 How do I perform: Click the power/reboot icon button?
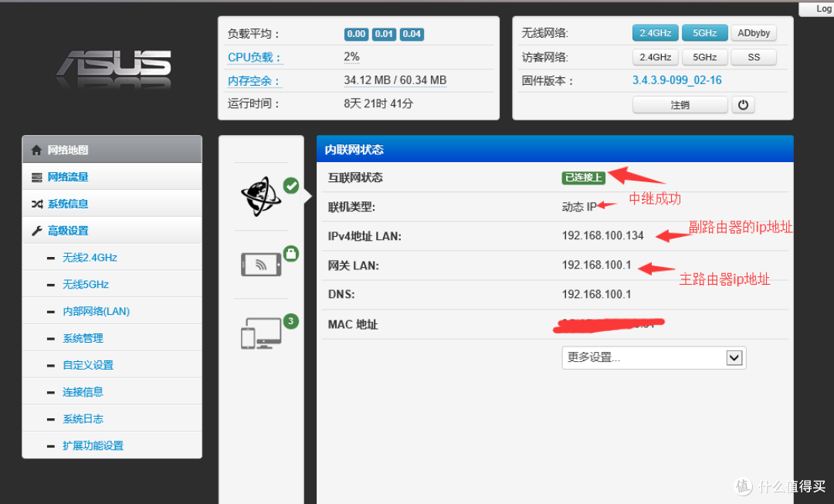pyautogui.click(x=743, y=105)
